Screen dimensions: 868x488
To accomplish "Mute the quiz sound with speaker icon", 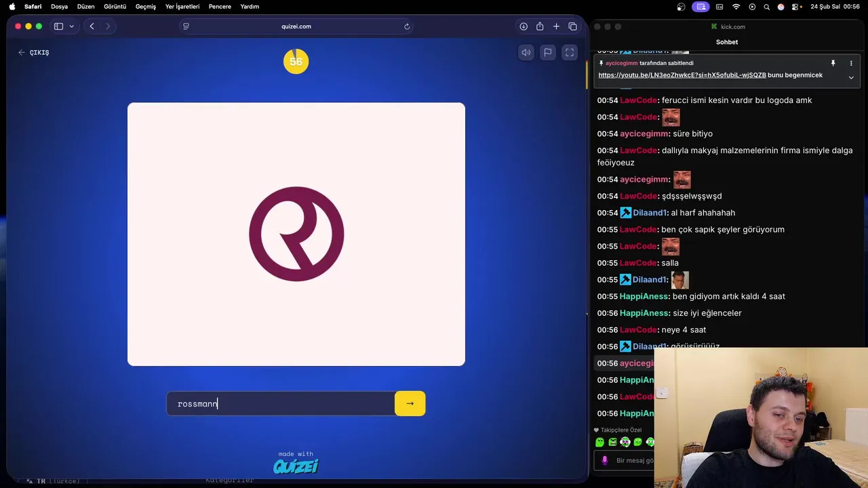I will coord(526,52).
